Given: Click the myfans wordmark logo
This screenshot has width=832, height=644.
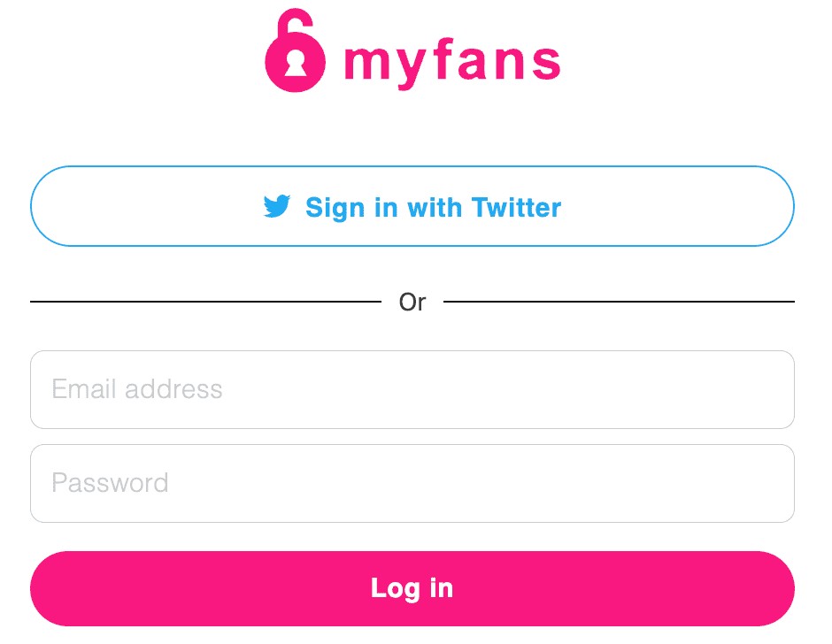Looking at the screenshot, I should click(x=451, y=60).
